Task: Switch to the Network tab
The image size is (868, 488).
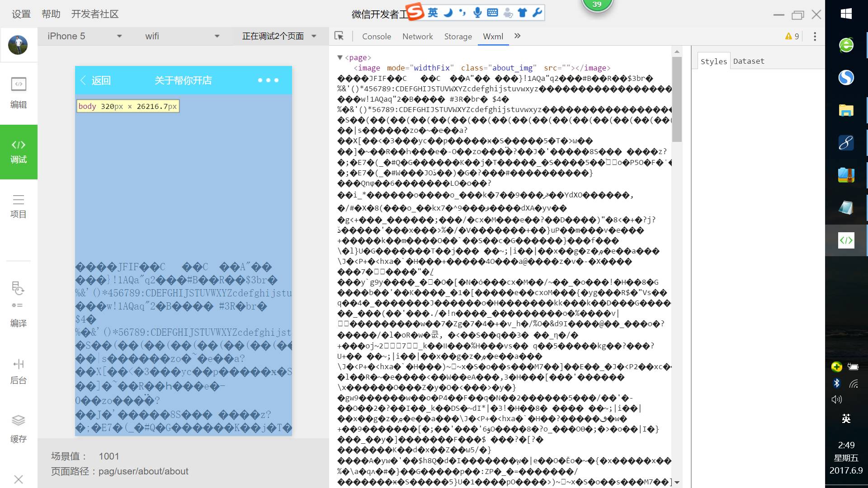Action: [417, 36]
